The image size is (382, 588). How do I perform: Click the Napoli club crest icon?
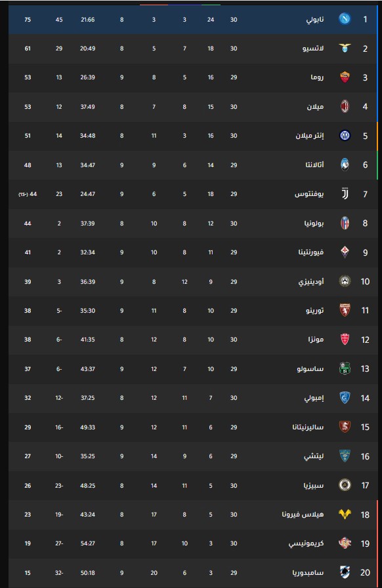(x=345, y=19)
